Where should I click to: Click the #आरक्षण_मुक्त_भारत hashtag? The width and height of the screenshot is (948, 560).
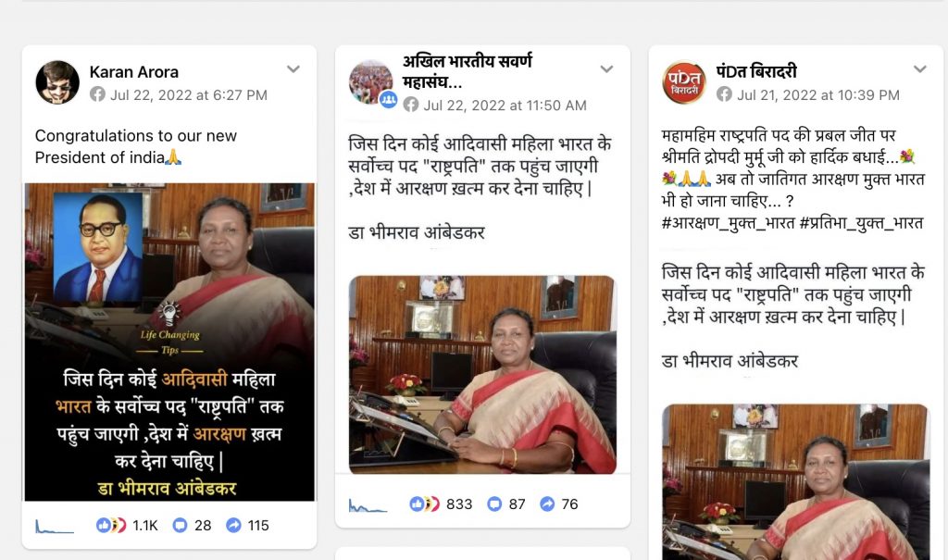coord(728,223)
